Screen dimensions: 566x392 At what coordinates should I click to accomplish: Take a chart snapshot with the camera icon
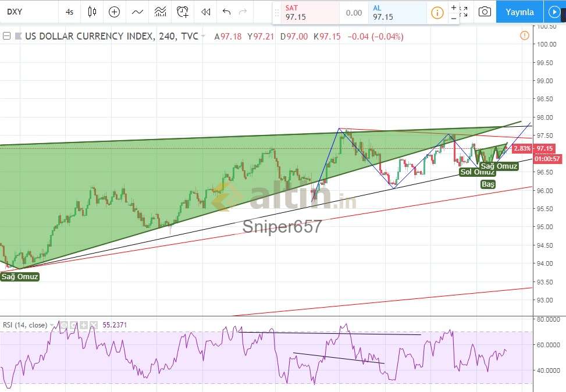point(485,12)
